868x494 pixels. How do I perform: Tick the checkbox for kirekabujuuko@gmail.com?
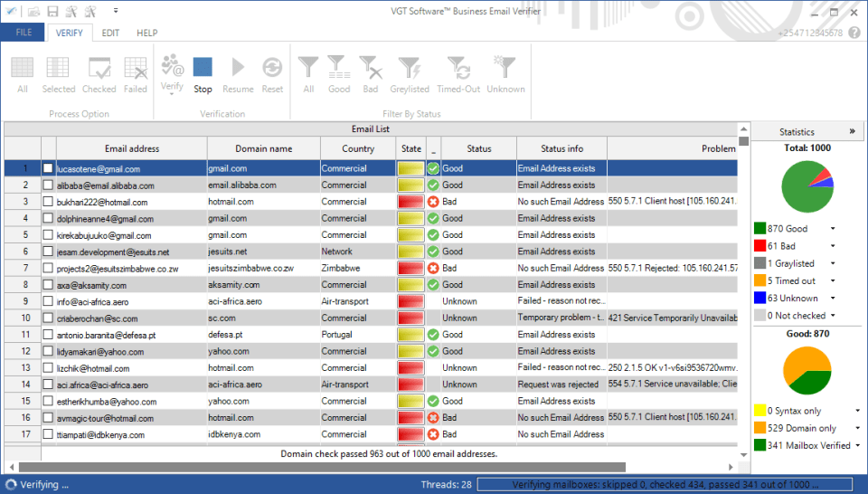[x=48, y=235]
